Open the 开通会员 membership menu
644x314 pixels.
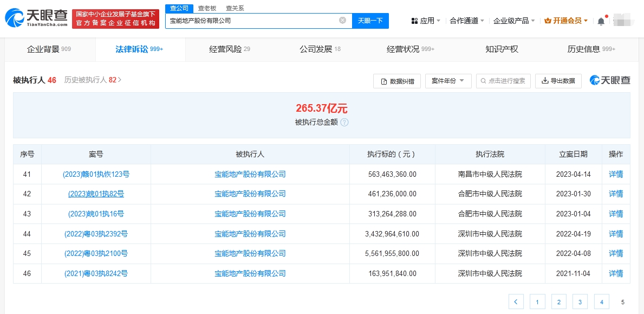click(565, 21)
